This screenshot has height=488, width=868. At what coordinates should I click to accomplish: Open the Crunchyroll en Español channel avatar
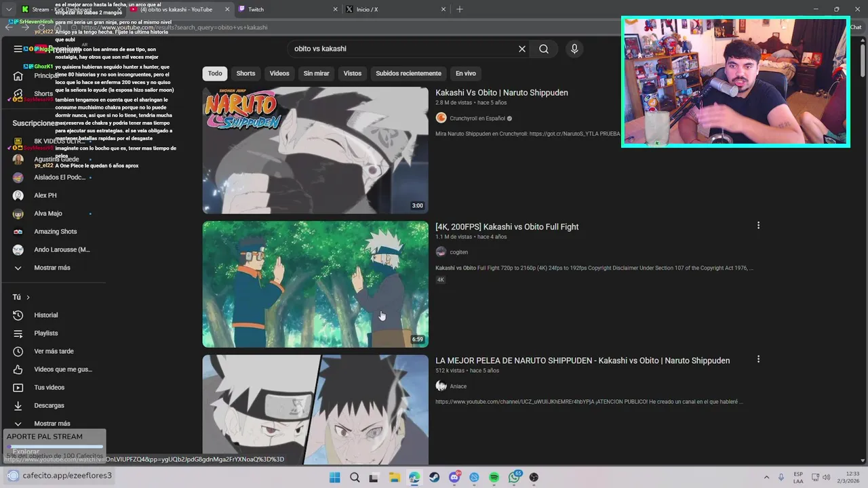[441, 118]
